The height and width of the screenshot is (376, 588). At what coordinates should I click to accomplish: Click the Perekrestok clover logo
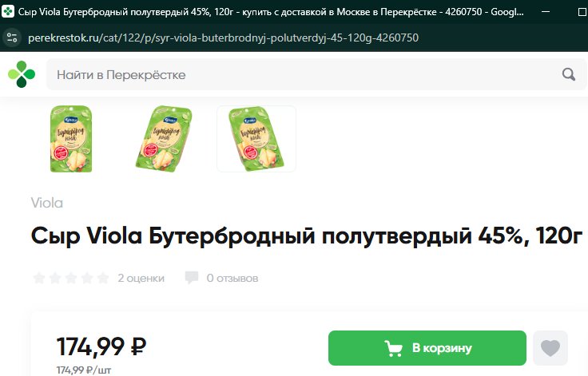pos(22,74)
